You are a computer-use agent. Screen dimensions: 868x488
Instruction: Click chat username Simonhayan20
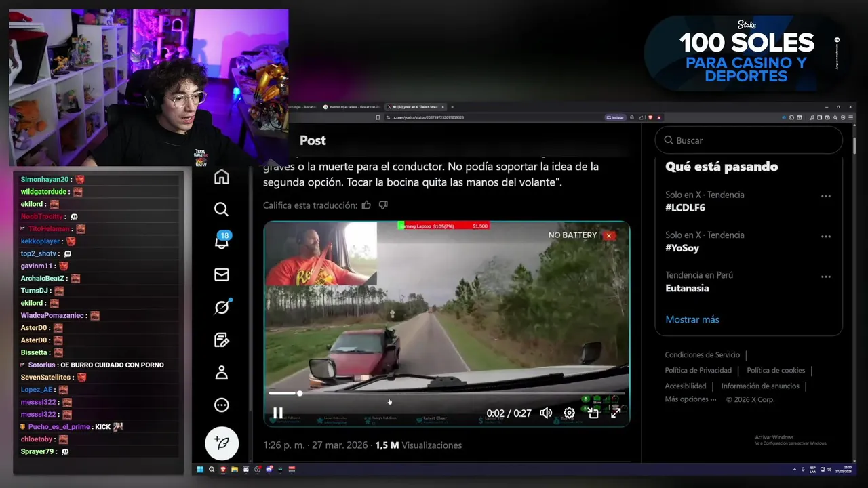(x=45, y=179)
